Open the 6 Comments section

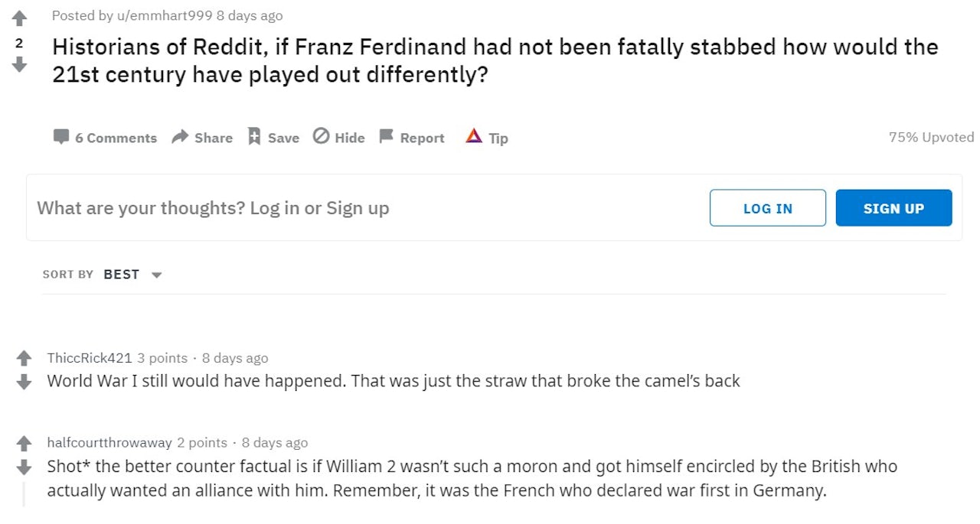(x=105, y=138)
